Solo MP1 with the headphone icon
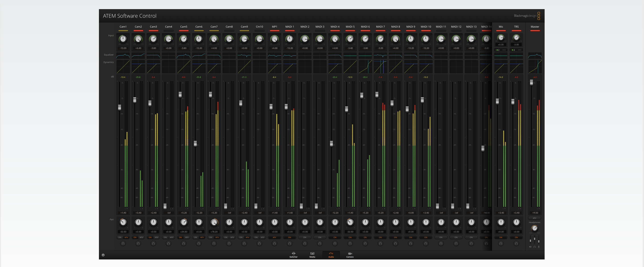This screenshot has height=267, width=644. pyautogui.click(x=275, y=244)
